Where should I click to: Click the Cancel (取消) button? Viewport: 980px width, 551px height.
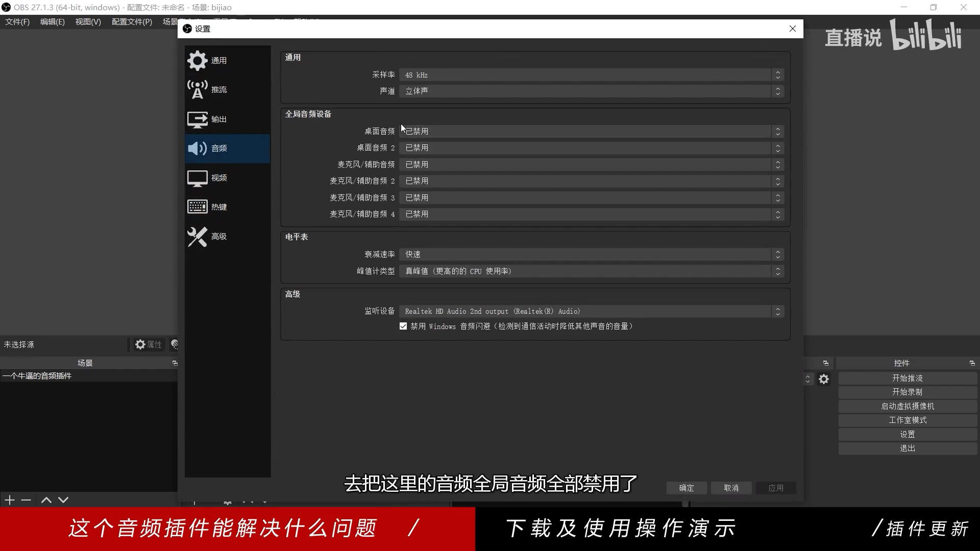(731, 488)
